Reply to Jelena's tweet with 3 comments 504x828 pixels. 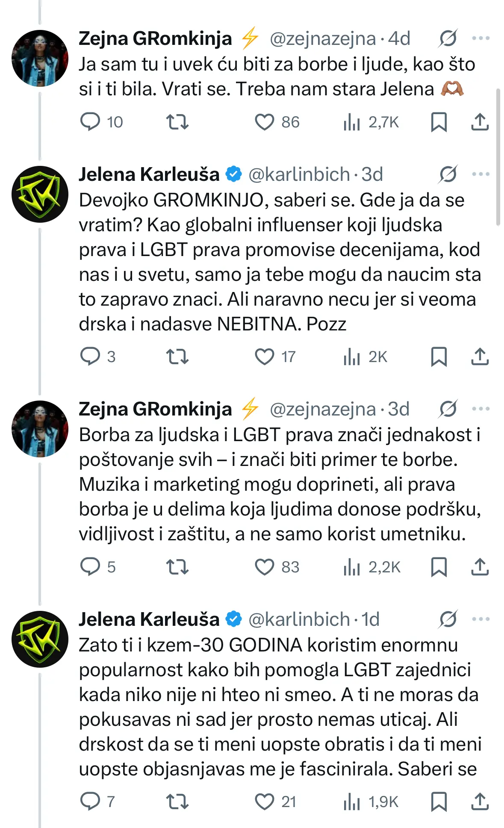90,357
